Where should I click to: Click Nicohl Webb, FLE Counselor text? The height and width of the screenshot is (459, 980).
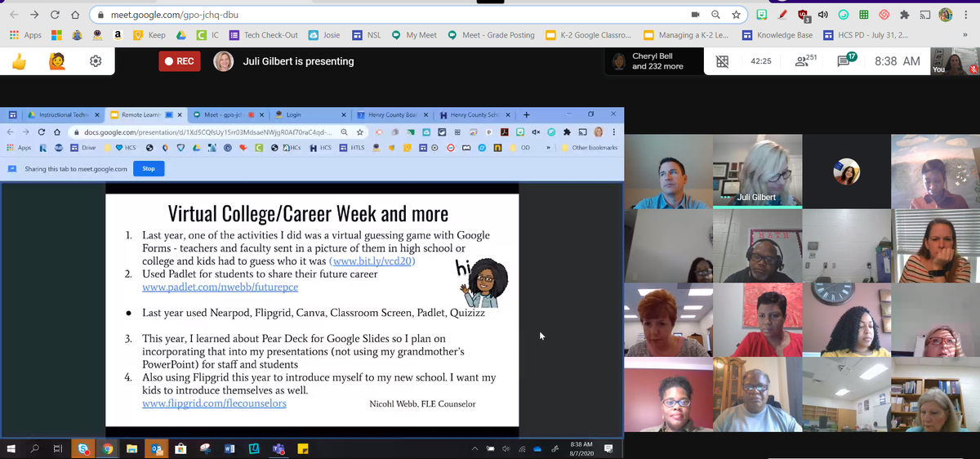422,403
